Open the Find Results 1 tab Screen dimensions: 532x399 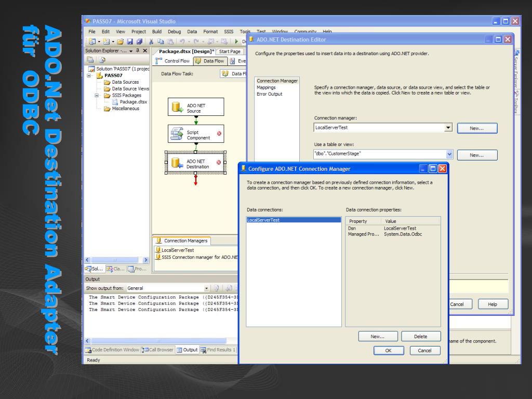[x=218, y=350]
